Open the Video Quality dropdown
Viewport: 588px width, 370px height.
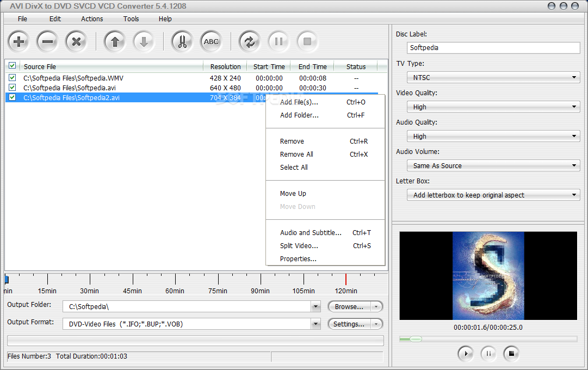(493, 107)
